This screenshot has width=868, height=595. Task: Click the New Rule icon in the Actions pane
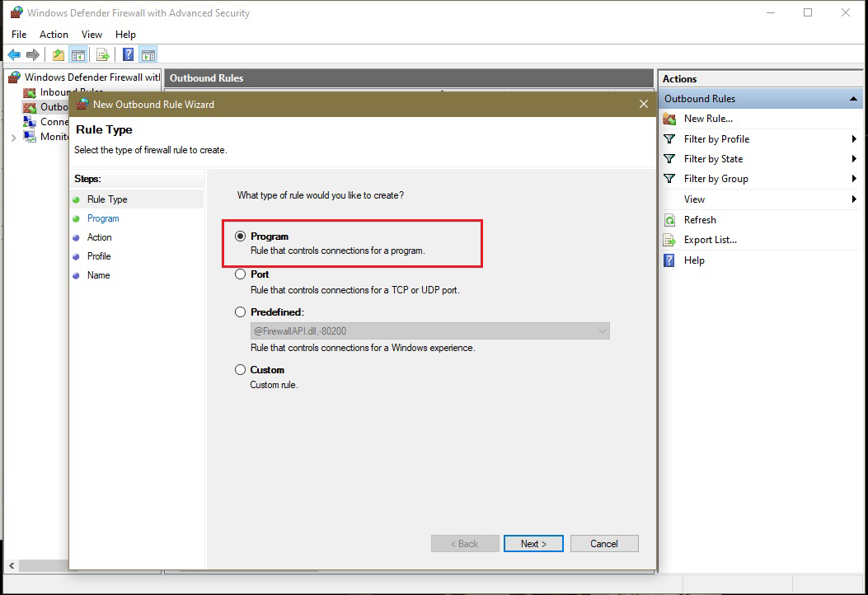point(669,119)
